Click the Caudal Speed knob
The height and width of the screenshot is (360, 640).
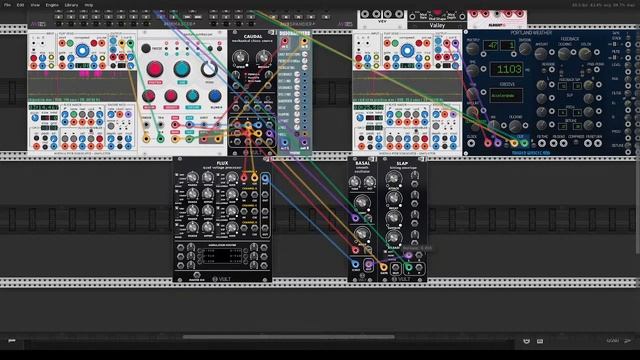pyautogui.click(x=240, y=57)
